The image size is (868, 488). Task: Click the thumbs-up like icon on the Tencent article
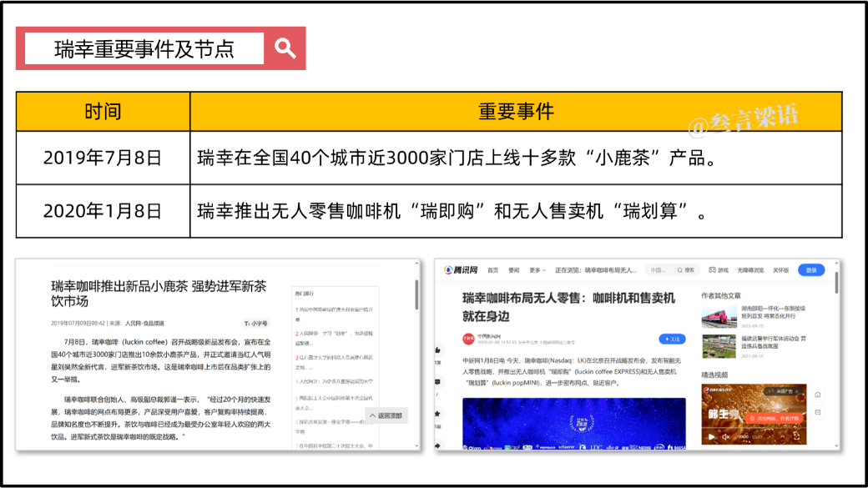point(437,349)
